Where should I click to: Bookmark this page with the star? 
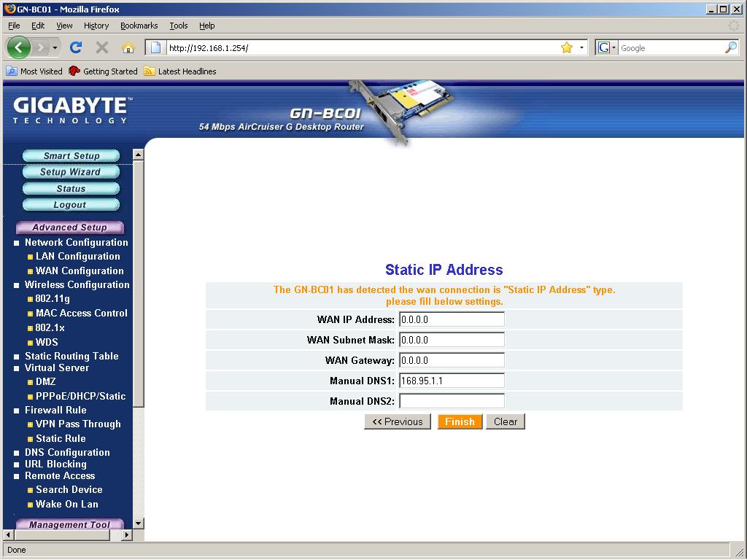(x=566, y=47)
